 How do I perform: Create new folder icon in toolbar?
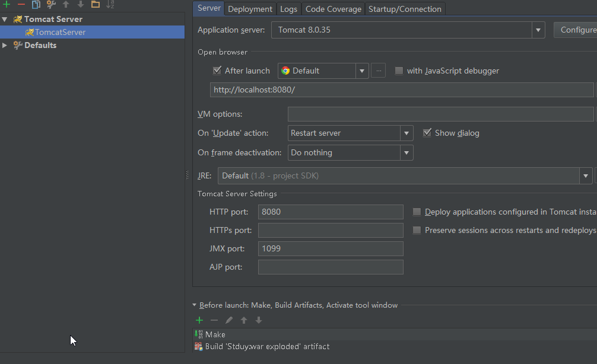(96, 4)
